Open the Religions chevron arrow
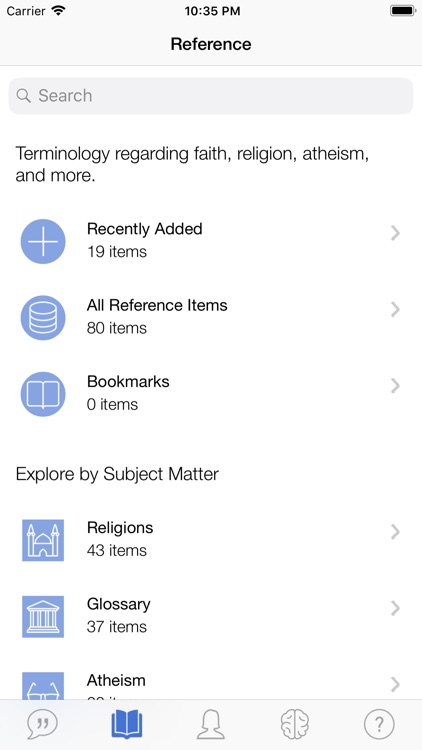The width and height of the screenshot is (422, 750). 395,531
